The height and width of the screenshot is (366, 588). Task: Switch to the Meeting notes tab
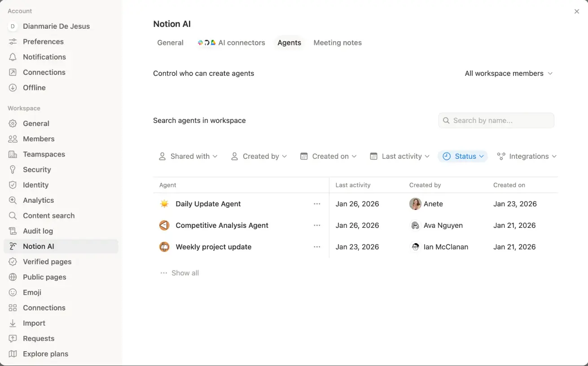click(338, 43)
